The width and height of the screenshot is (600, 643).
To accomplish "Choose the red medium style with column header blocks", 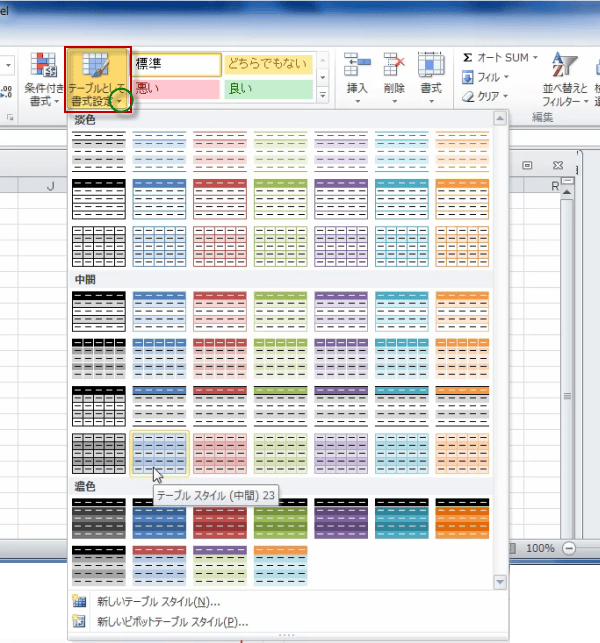I will [x=220, y=359].
